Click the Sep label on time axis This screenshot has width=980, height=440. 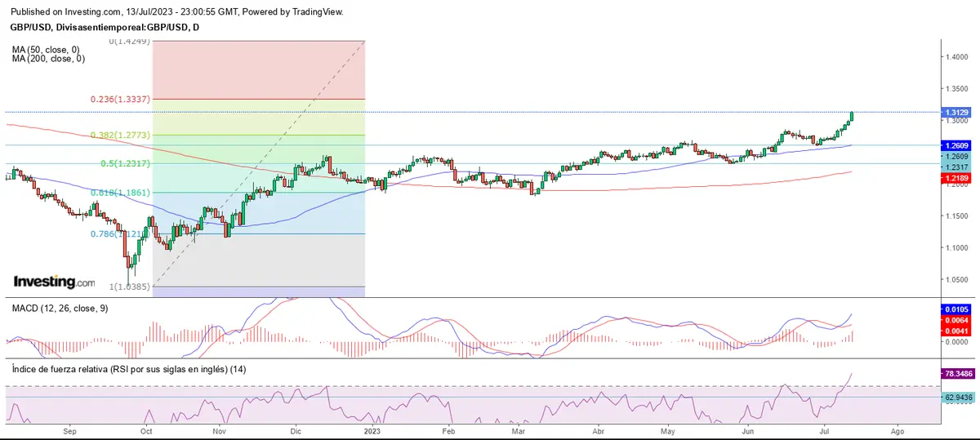[69, 429]
